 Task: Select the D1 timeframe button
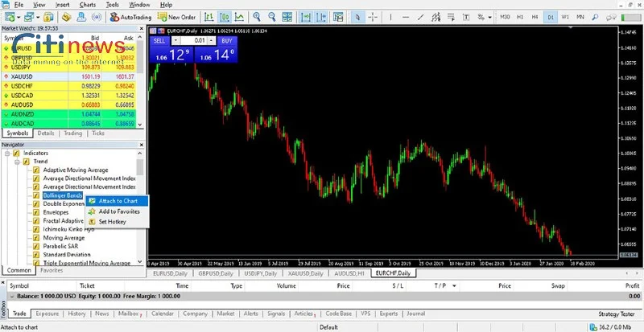click(550, 17)
